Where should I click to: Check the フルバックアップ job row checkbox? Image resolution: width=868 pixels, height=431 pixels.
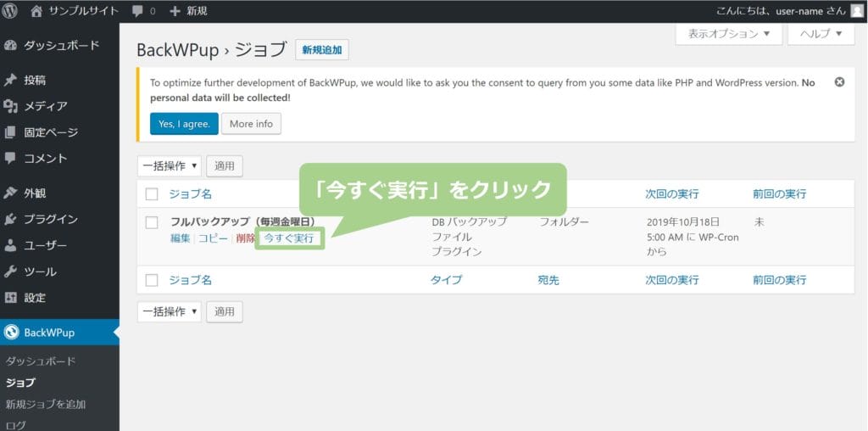click(x=152, y=222)
